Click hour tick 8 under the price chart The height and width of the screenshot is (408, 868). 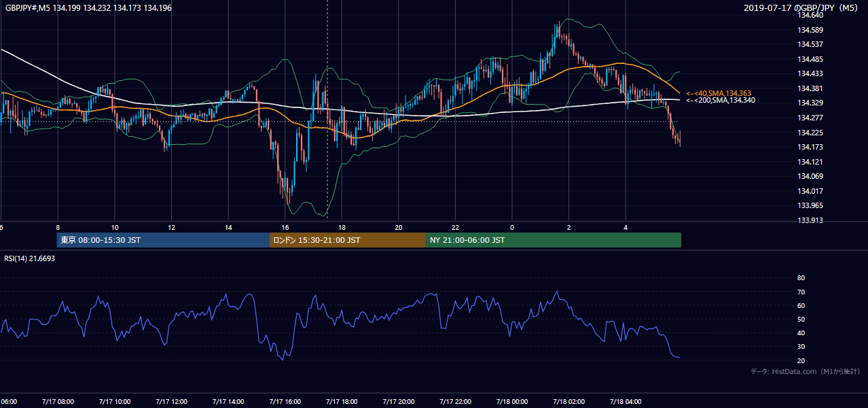tap(58, 227)
